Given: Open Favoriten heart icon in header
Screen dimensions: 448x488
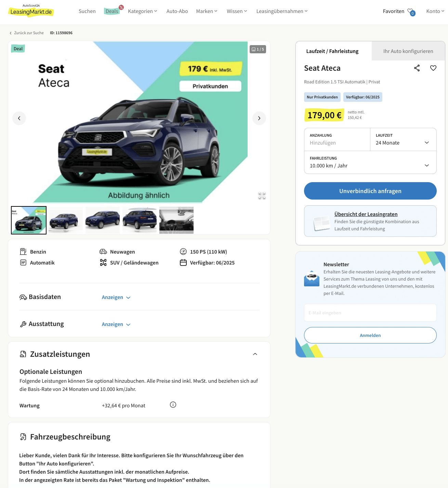Looking at the screenshot, I should pos(411,12).
